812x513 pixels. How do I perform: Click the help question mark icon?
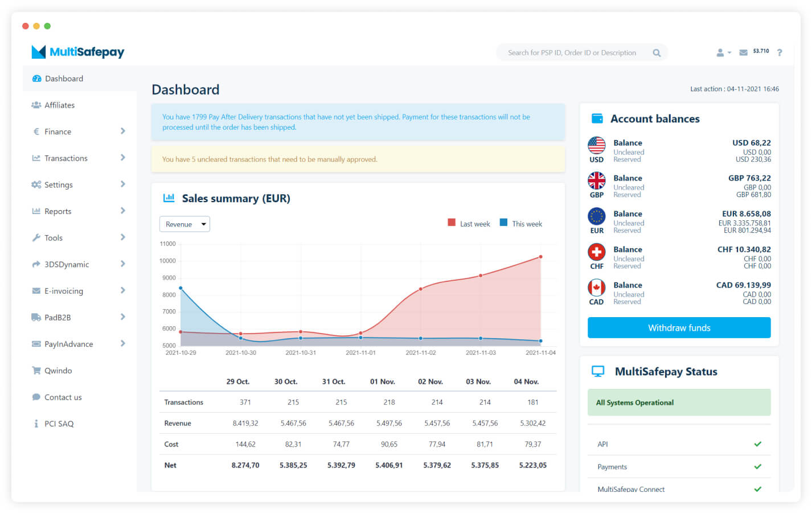[780, 52]
